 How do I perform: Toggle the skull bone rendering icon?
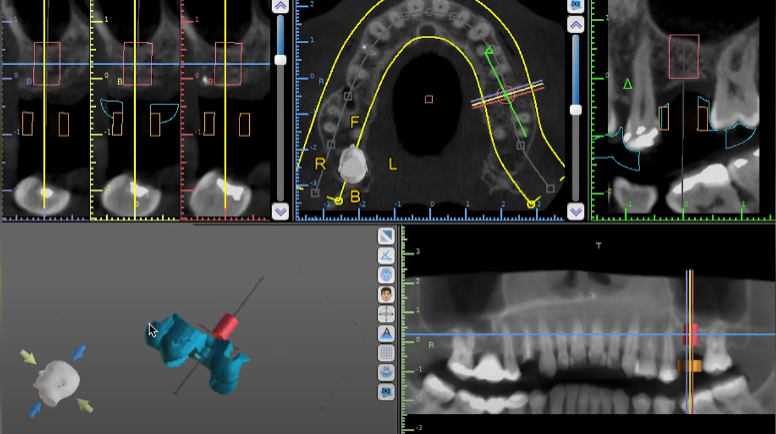tap(386, 275)
